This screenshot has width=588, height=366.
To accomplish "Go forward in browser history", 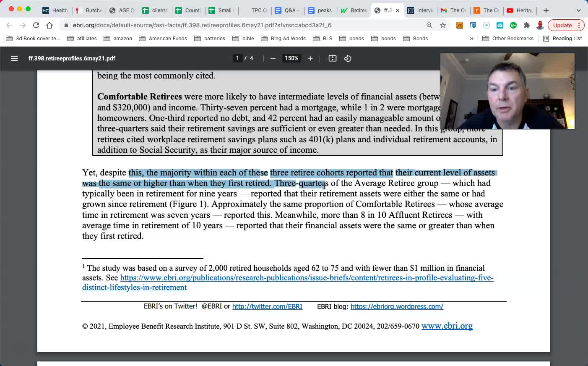I will coord(23,25).
